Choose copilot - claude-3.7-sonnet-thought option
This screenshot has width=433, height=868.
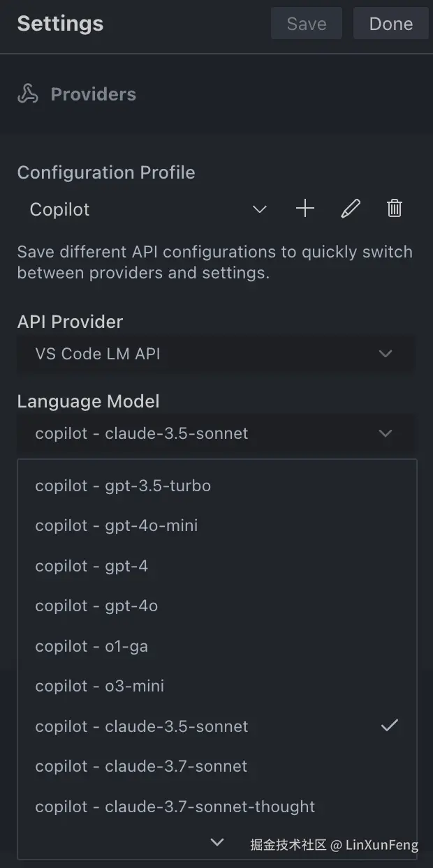click(x=175, y=807)
